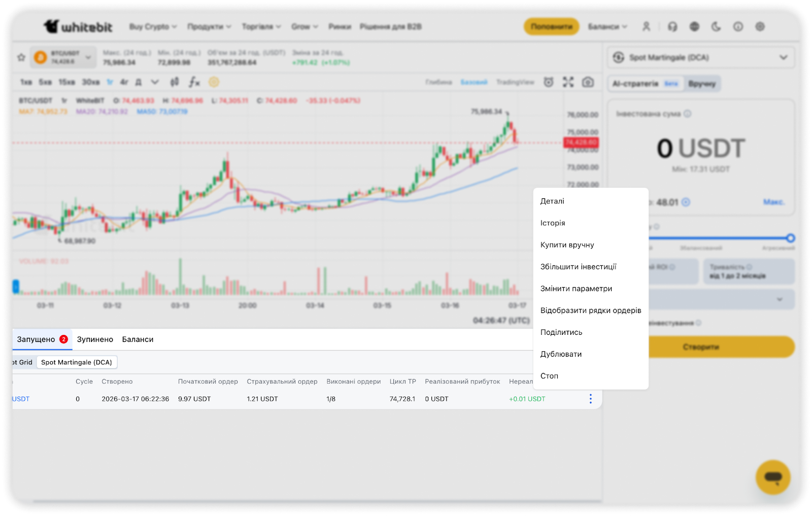Open the BTC/USDT pair selector
Screen dimensions: 812x516
click(x=63, y=57)
